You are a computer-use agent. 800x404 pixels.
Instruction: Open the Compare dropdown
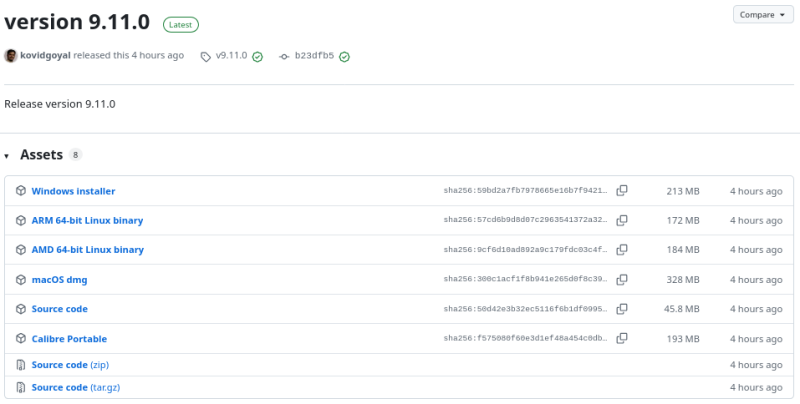click(x=763, y=15)
